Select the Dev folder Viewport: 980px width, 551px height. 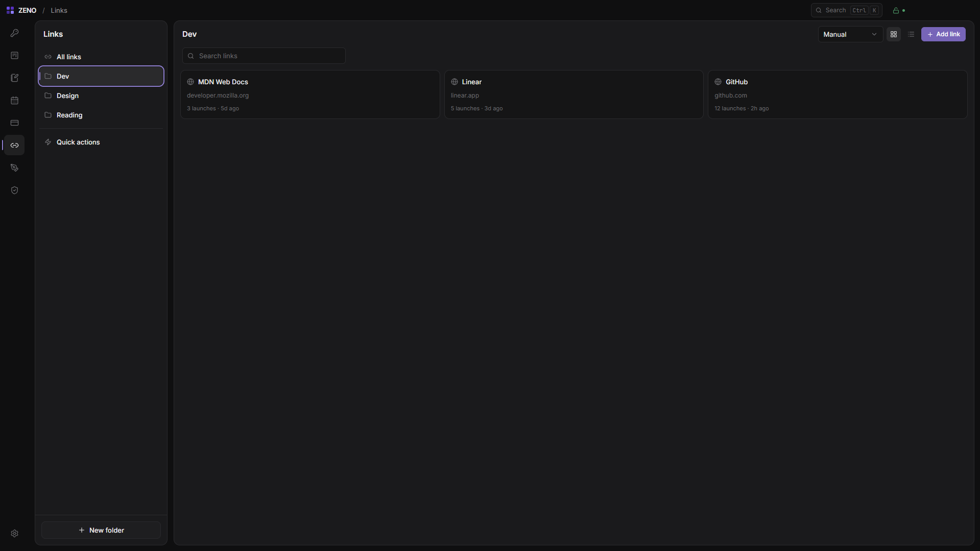click(x=101, y=76)
